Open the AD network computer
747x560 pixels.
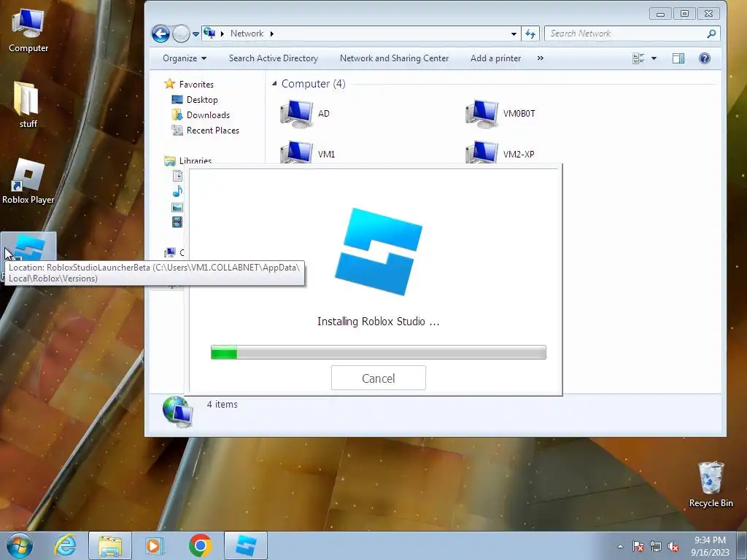(x=305, y=114)
